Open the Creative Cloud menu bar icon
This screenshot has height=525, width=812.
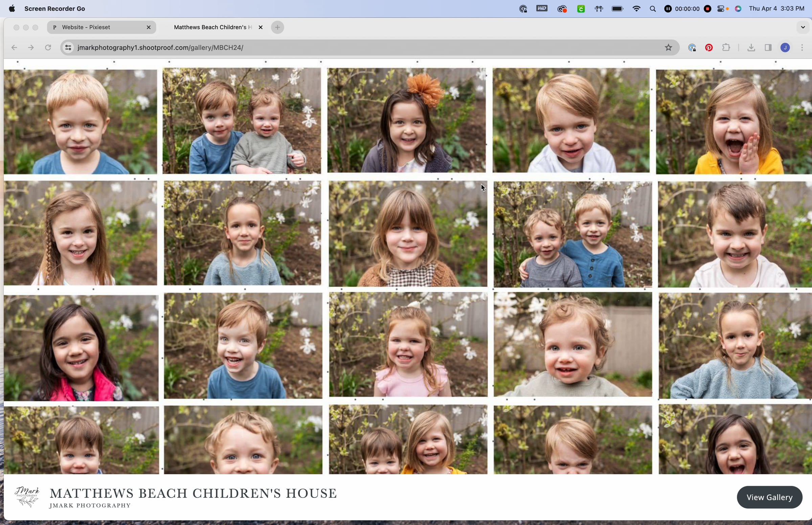562,9
